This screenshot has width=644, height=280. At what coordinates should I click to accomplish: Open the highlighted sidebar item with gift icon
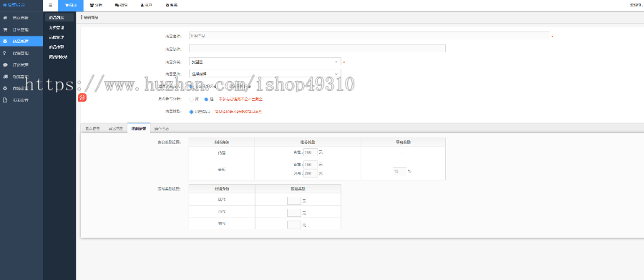click(x=21, y=41)
